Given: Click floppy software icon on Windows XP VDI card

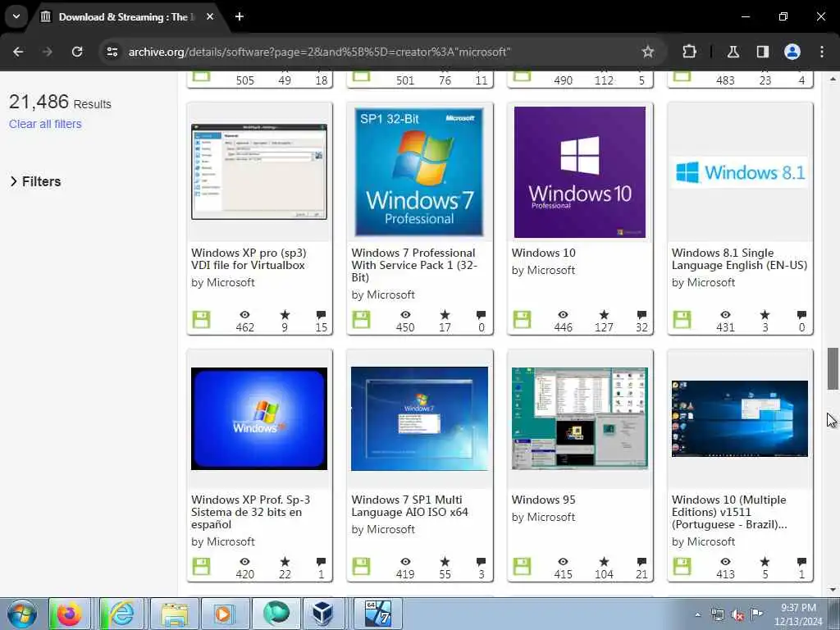Looking at the screenshot, I should tap(202, 320).
